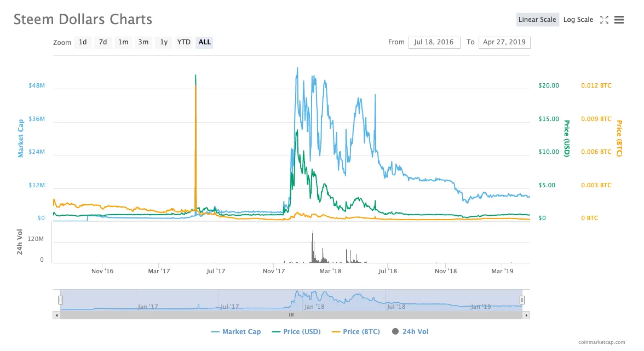Grab the navigator left range handle

pos(60,300)
